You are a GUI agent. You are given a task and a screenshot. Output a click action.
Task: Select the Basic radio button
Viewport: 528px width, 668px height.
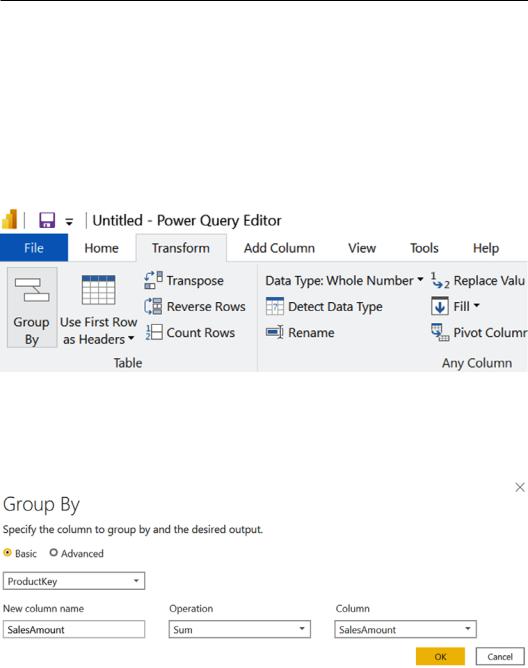pos(7,553)
